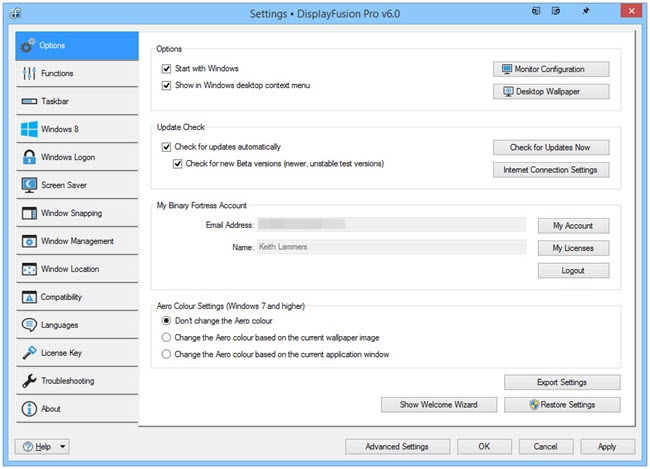
Task: Click the About info icon
Action: click(x=29, y=409)
